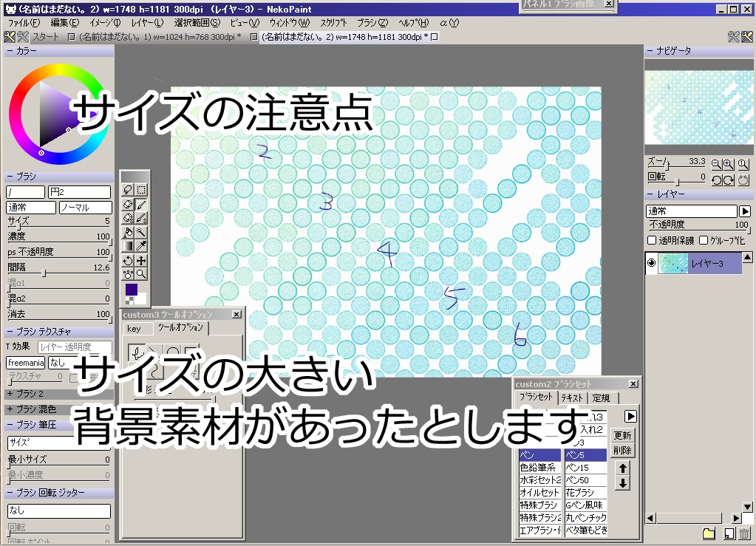Click the Move tool icon
Screen dimensions: 756x546
(141, 260)
